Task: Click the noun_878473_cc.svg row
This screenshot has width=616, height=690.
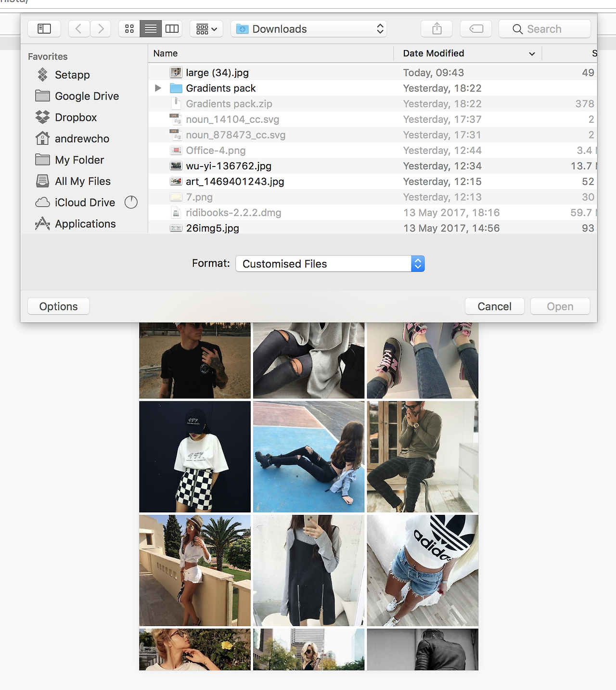Action: (x=372, y=135)
